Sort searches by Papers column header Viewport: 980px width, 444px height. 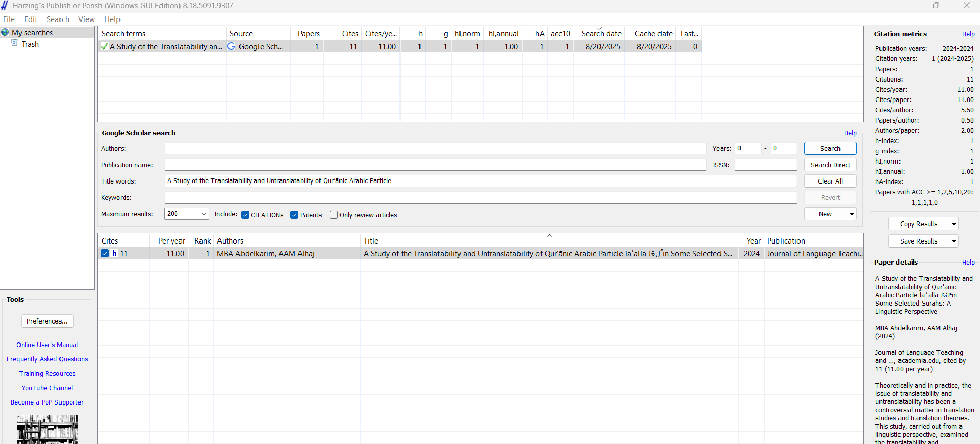coord(307,33)
